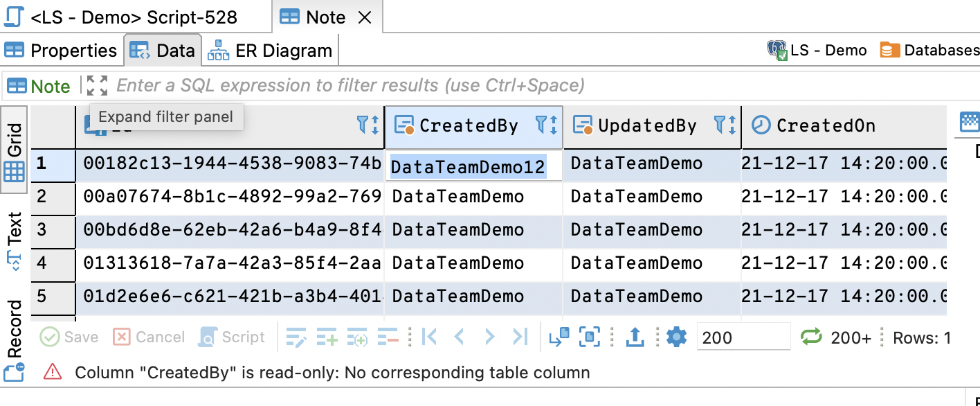The image size is (980, 406).
Task: Click the add new row icon
Action: [x=327, y=337]
